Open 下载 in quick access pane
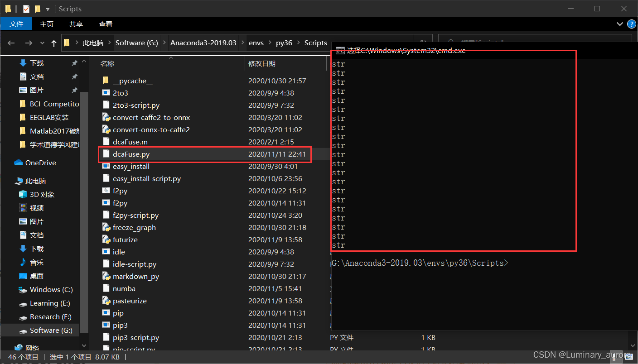638x364 pixels. coord(37,63)
